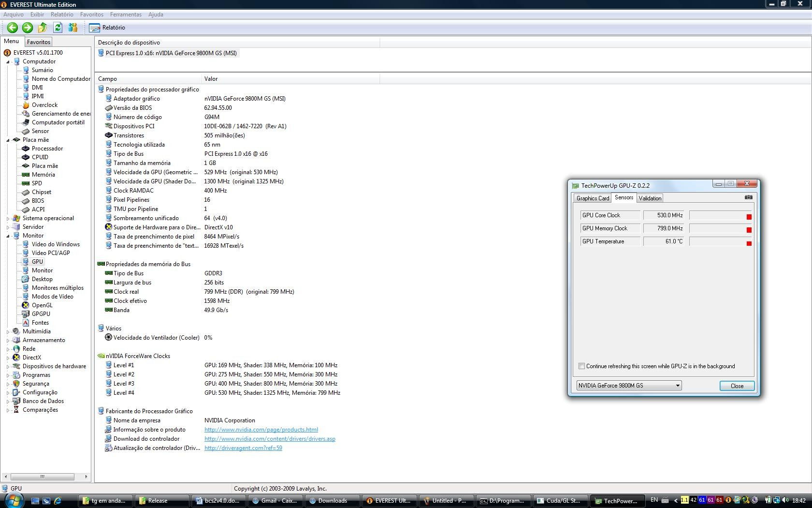Expand the Armazenamento tree branch
The height and width of the screenshot is (508, 812).
(8, 341)
